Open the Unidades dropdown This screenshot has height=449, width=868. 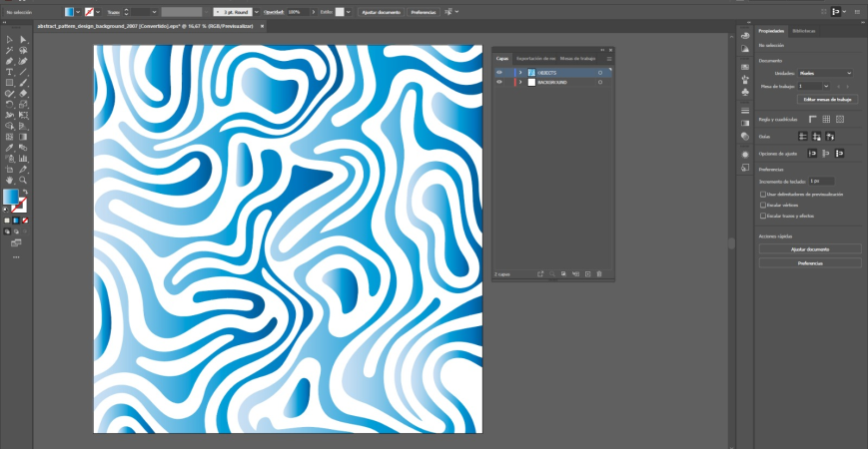point(824,73)
